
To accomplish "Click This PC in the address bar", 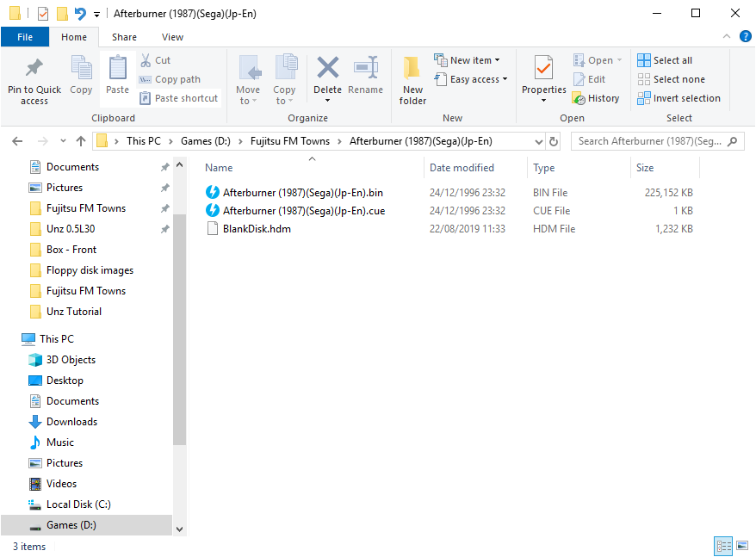I will click(143, 141).
